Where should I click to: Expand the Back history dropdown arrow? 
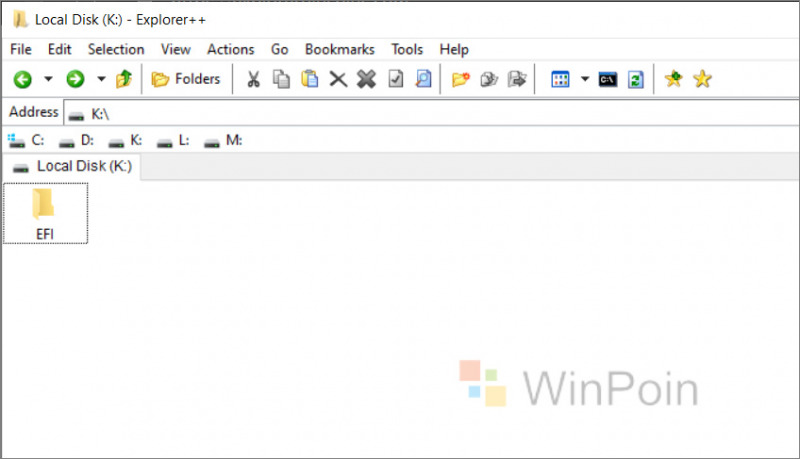click(x=48, y=79)
